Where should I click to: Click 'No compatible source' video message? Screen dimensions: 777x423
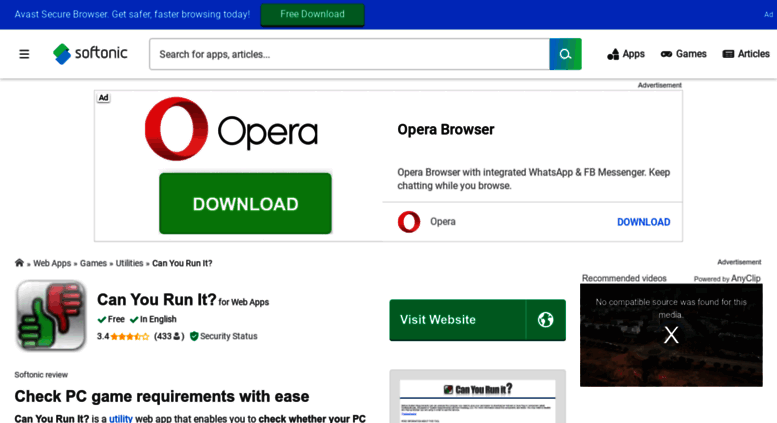671,308
